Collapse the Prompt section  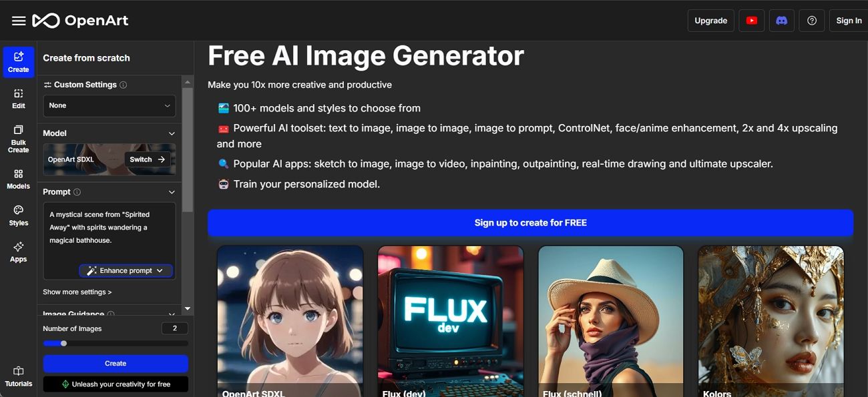(172, 191)
